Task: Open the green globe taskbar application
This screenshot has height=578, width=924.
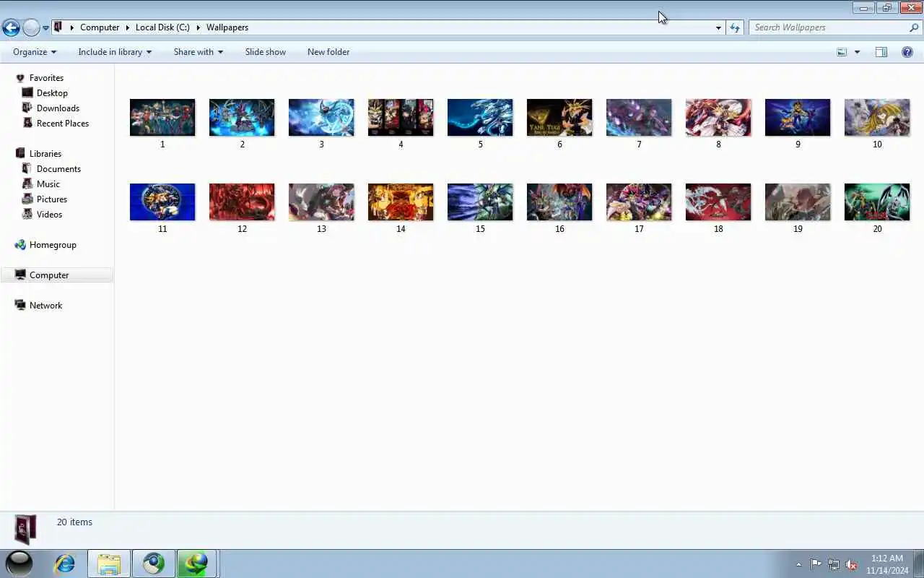Action: pos(197,564)
